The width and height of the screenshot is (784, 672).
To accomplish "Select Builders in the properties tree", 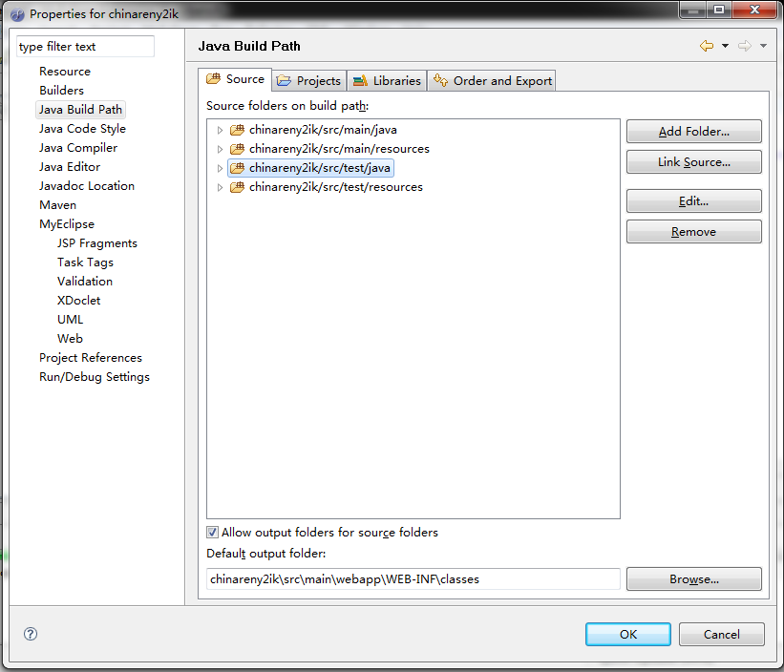I will [61, 91].
